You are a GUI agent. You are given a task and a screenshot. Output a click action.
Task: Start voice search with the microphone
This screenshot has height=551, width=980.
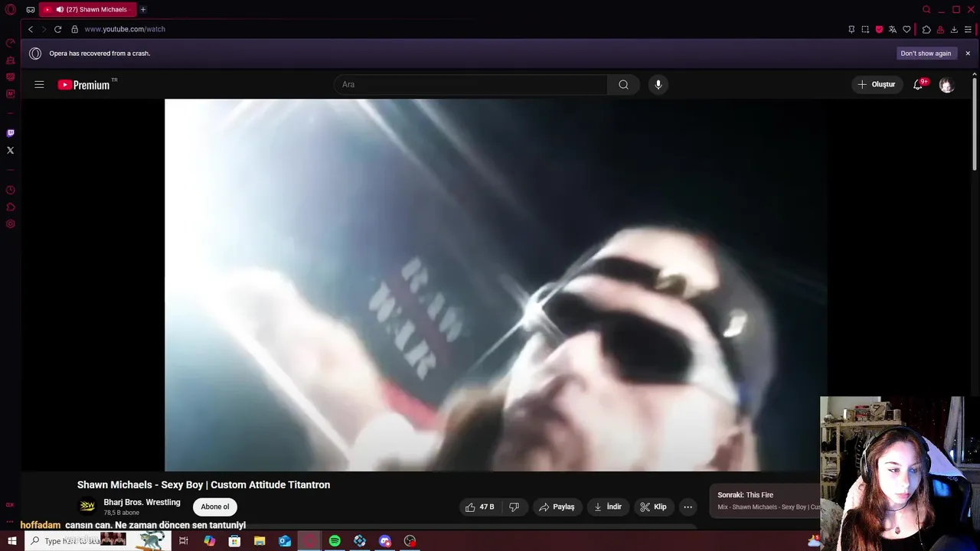[x=658, y=84]
